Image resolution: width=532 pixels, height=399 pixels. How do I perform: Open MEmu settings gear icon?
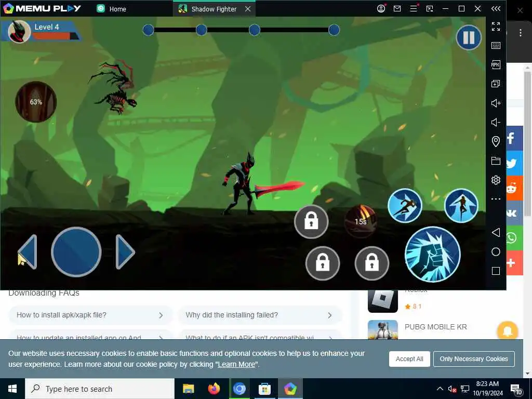(x=496, y=180)
